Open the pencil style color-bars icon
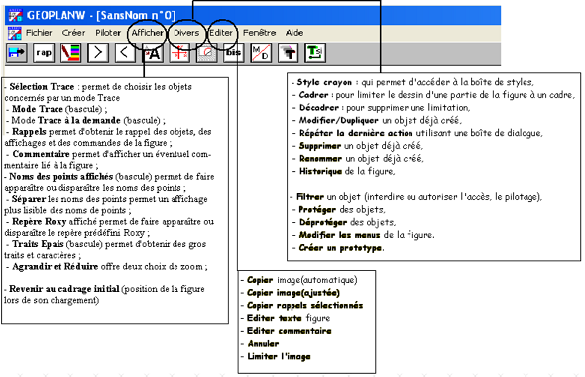Viewport: 585px width, 377px height. [x=71, y=53]
